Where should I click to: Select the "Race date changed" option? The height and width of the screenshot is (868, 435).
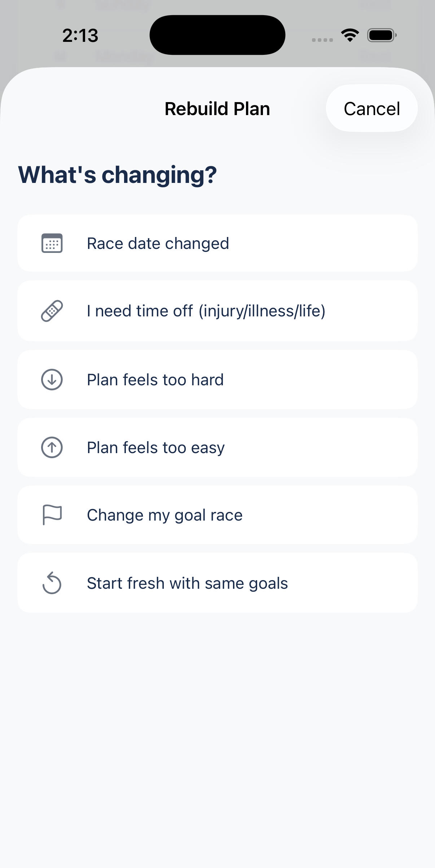(158, 244)
